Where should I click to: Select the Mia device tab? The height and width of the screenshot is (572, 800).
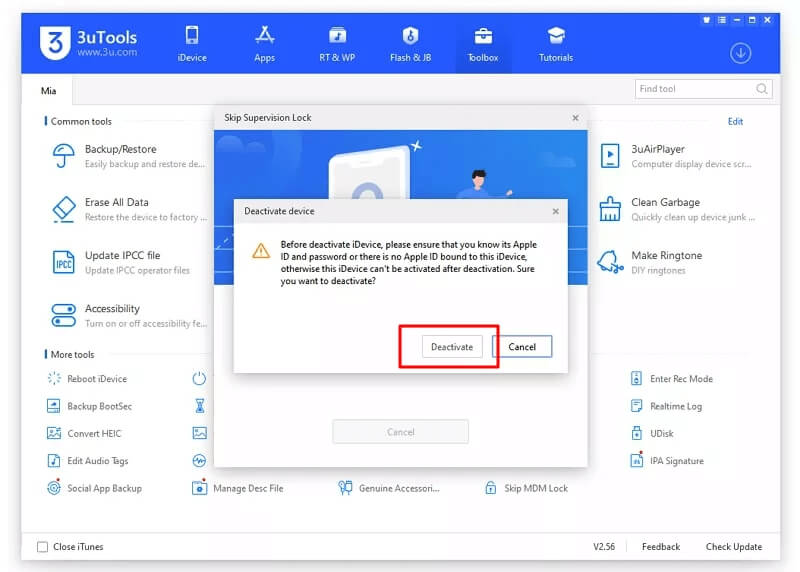pyautogui.click(x=48, y=91)
